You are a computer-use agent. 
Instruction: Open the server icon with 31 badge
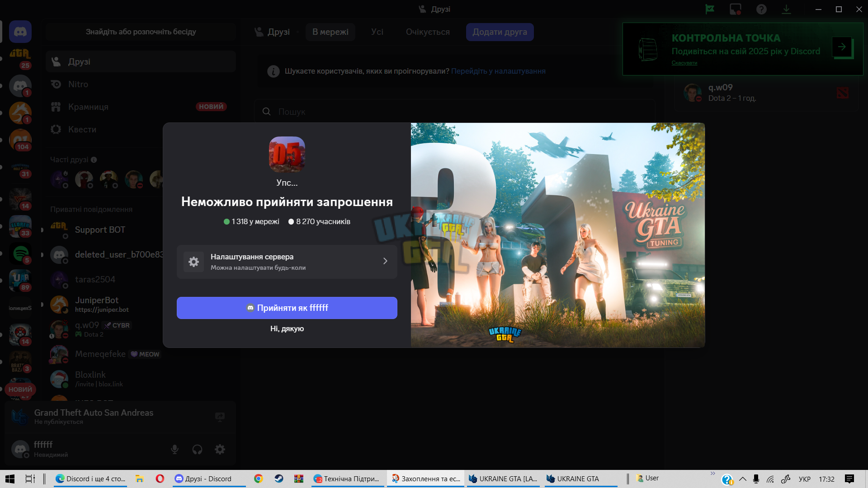point(20,168)
